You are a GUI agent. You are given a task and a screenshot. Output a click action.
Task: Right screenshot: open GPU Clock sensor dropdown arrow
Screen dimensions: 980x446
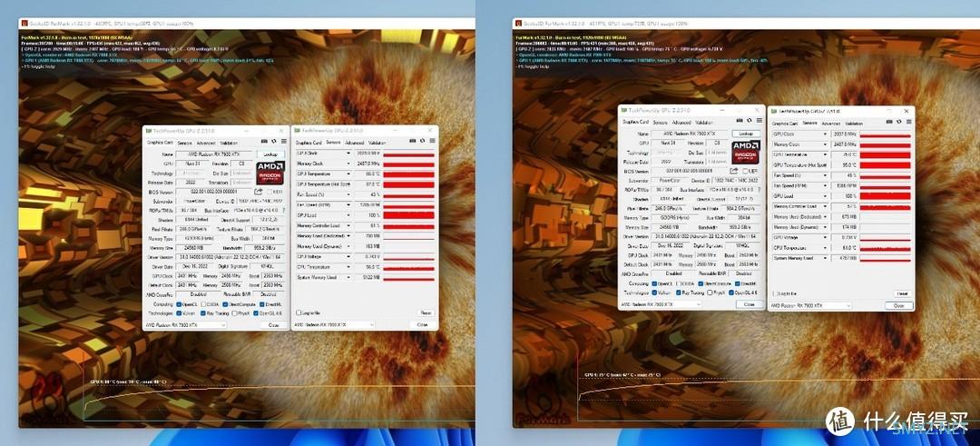pos(825,134)
